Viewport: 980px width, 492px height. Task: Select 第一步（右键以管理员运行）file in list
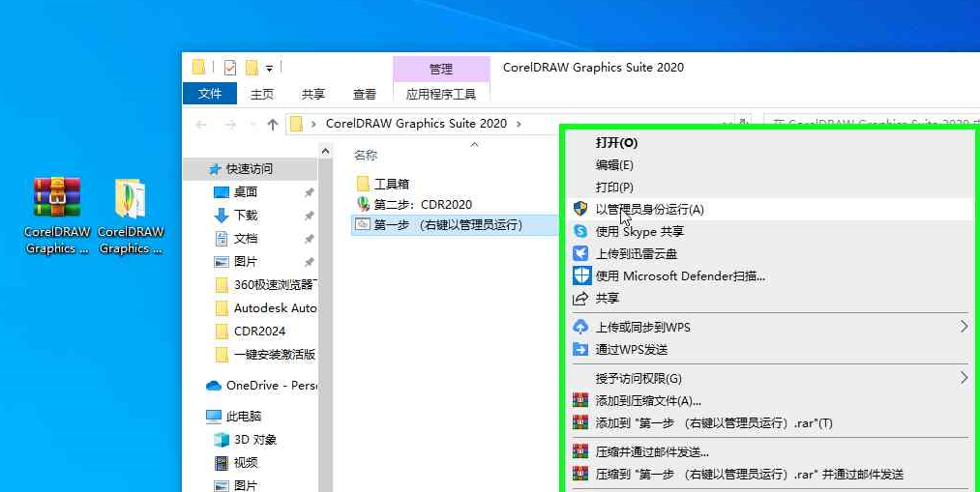(x=455, y=225)
